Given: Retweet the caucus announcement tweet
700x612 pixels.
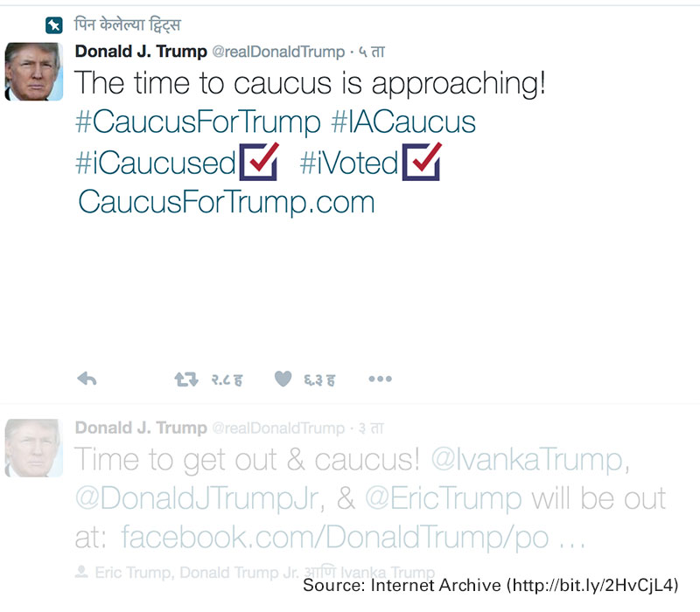Looking at the screenshot, I should pyautogui.click(x=185, y=378).
